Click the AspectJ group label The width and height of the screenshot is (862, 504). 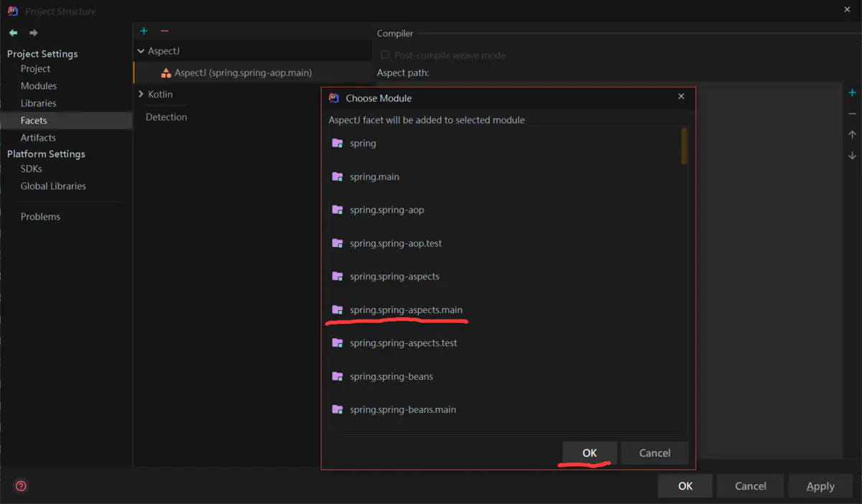(x=163, y=51)
